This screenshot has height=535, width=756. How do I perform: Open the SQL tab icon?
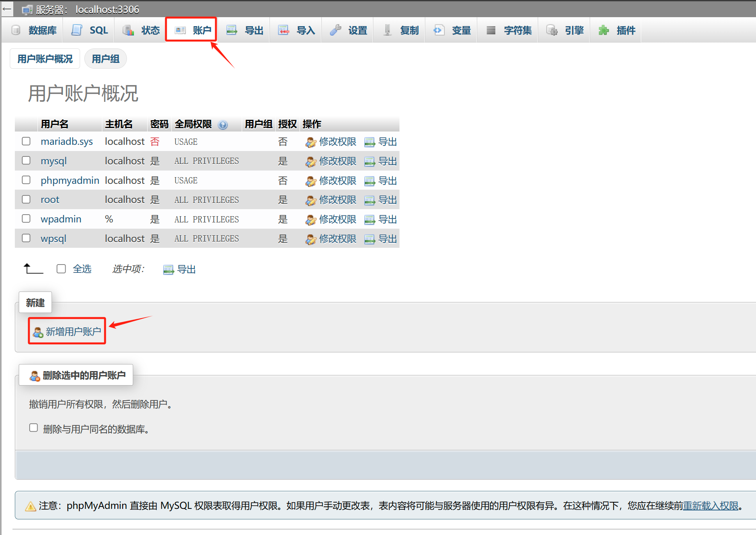tap(77, 30)
